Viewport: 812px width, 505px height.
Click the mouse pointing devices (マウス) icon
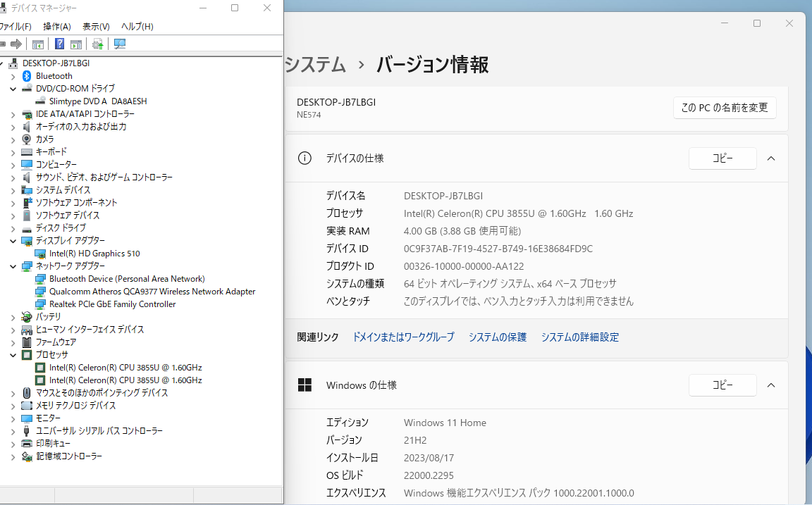27,393
